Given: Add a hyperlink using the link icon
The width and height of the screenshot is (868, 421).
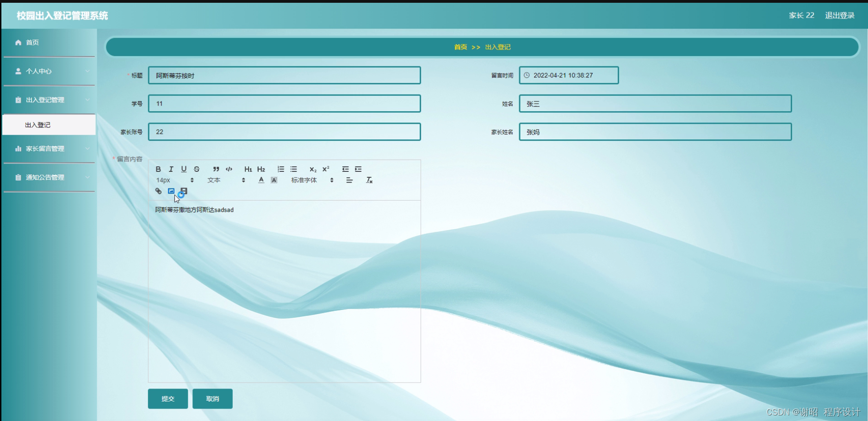Looking at the screenshot, I should (x=158, y=191).
